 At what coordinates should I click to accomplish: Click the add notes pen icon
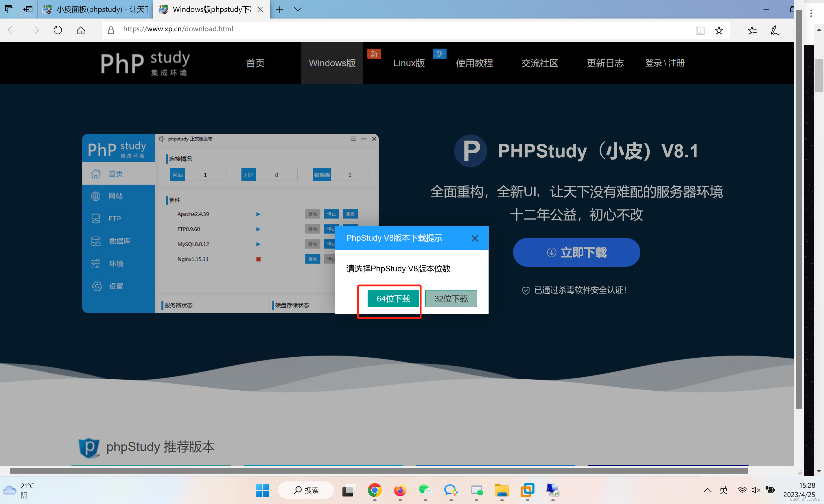775,30
